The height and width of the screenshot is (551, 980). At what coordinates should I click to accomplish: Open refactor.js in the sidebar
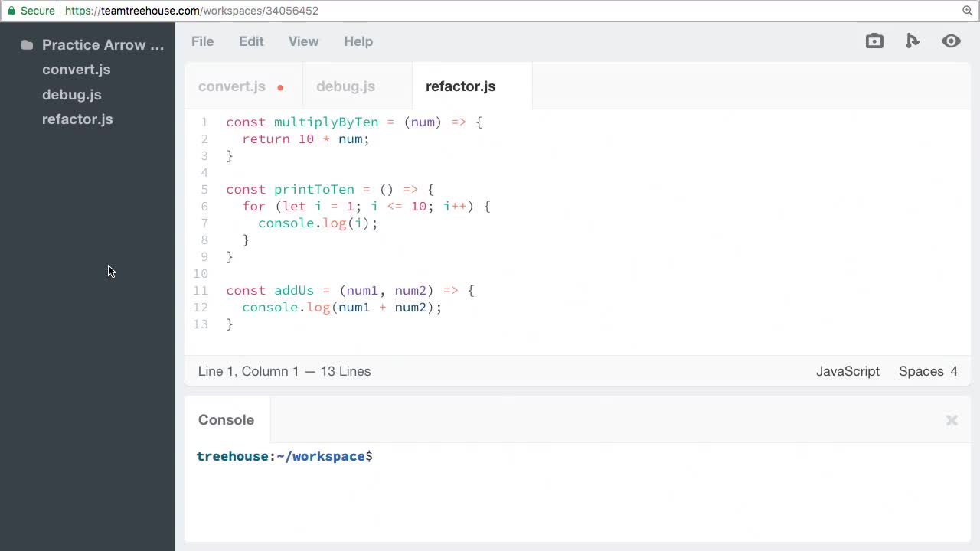pos(77,119)
